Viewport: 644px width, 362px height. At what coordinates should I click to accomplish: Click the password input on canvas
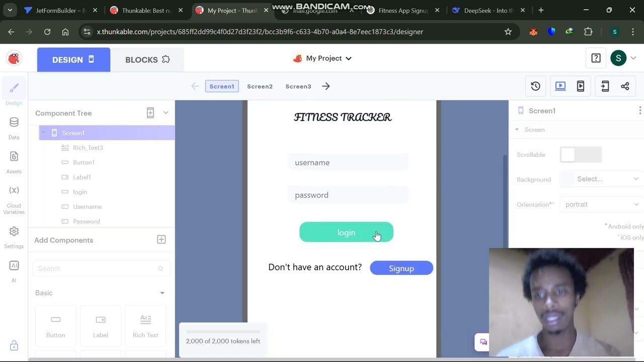348,195
